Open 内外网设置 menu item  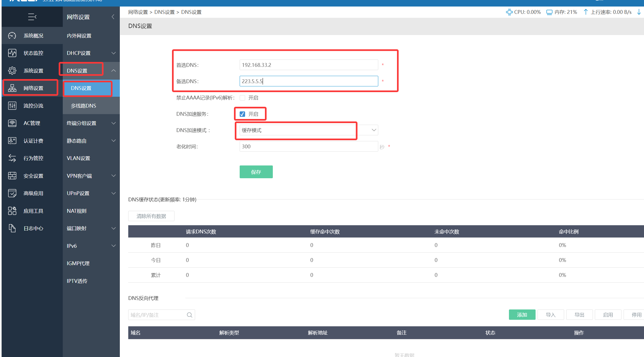click(x=79, y=36)
